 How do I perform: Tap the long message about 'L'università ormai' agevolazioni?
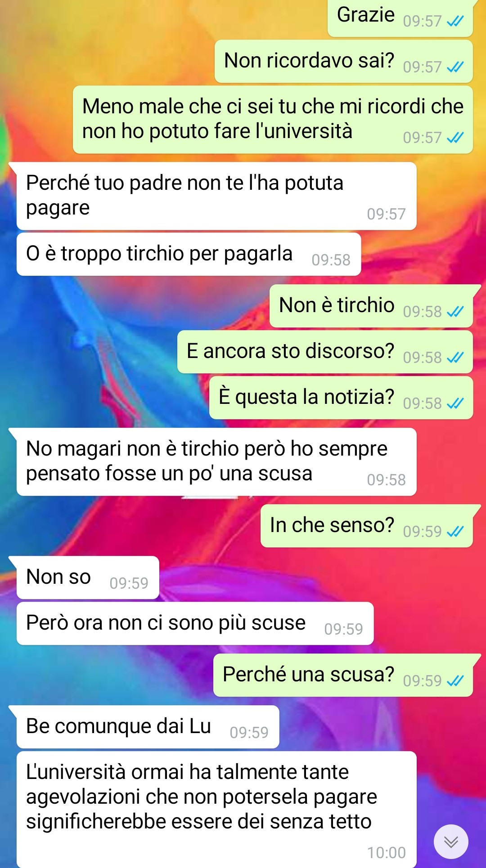click(216, 810)
